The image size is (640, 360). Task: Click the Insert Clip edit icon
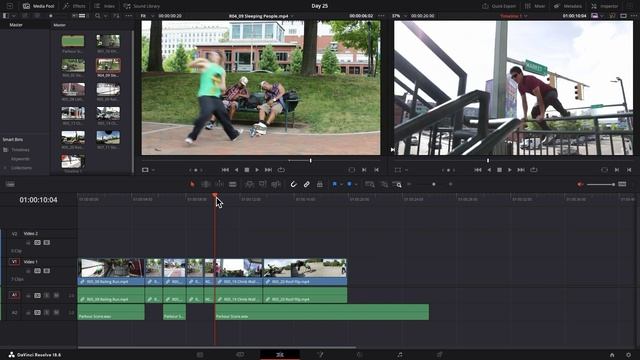(249, 184)
